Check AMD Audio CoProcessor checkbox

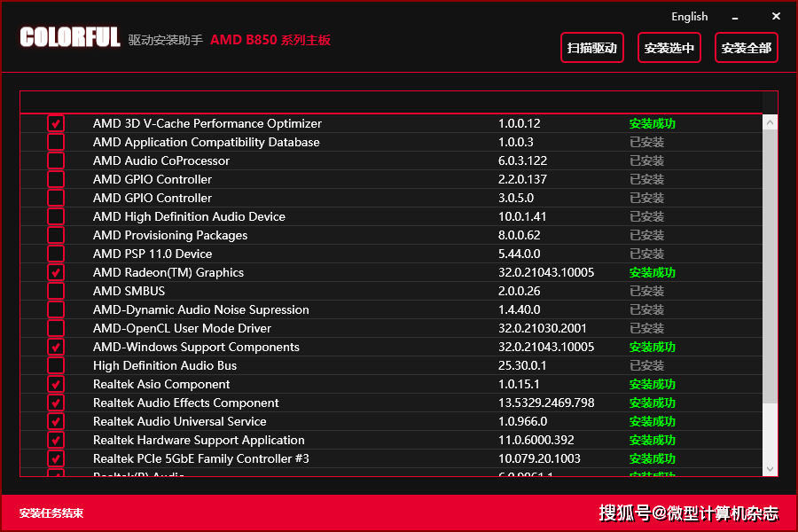point(56,160)
